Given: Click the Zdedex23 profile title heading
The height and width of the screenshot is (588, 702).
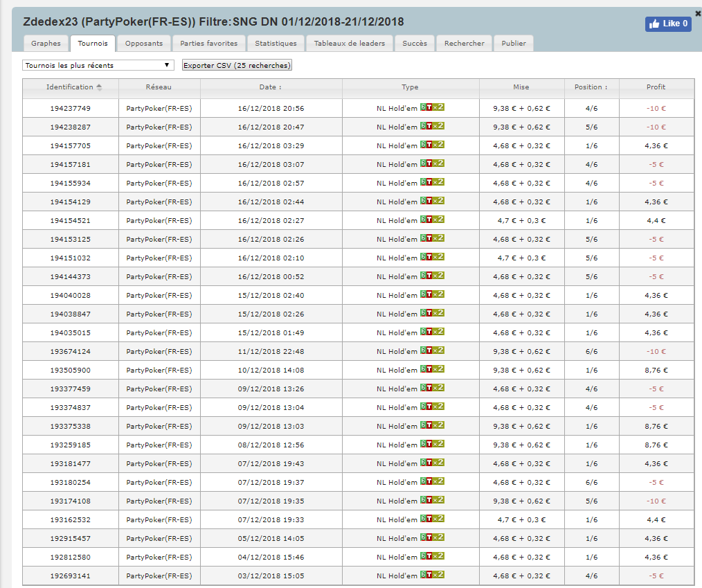Looking at the screenshot, I should (213, 22).
